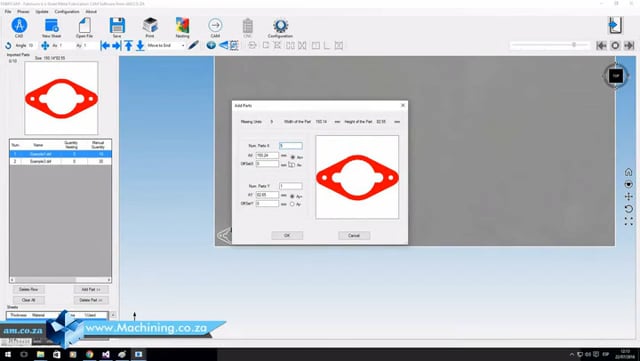640x361 pixels.
Task: Click the pan arrows view icon
Action: 629,196
